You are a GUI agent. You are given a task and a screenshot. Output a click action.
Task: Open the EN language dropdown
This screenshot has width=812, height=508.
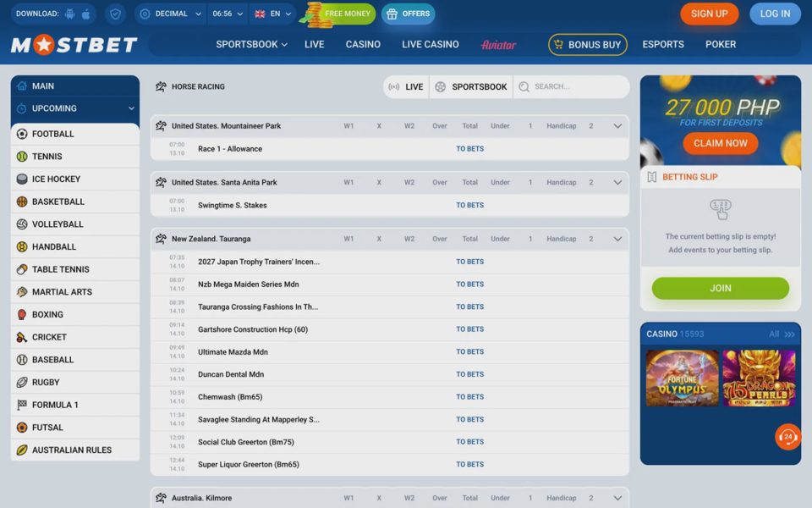(273, 14)
